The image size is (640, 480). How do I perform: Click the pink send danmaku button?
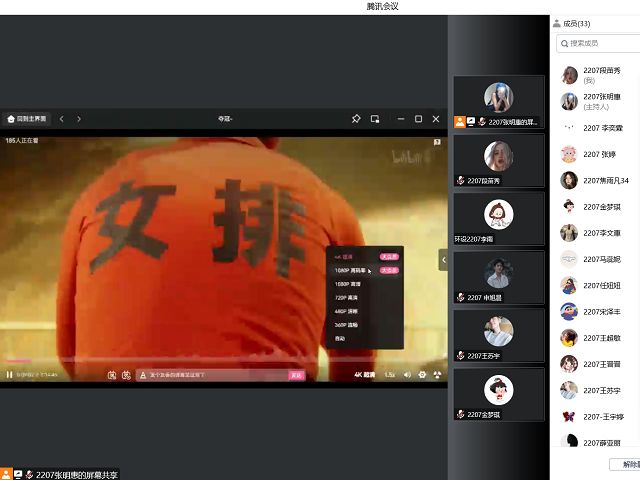pos(296,375)
